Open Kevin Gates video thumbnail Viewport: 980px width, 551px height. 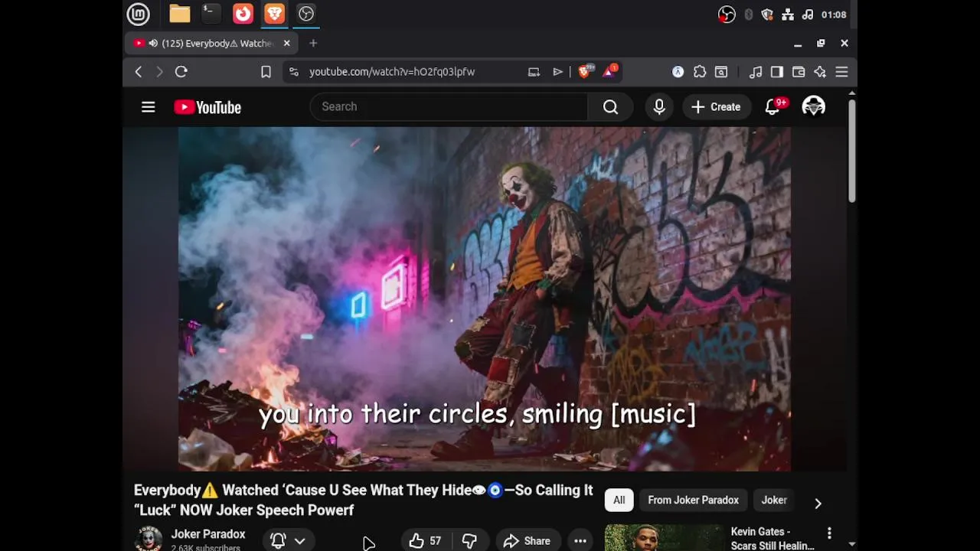coord(664,537)
